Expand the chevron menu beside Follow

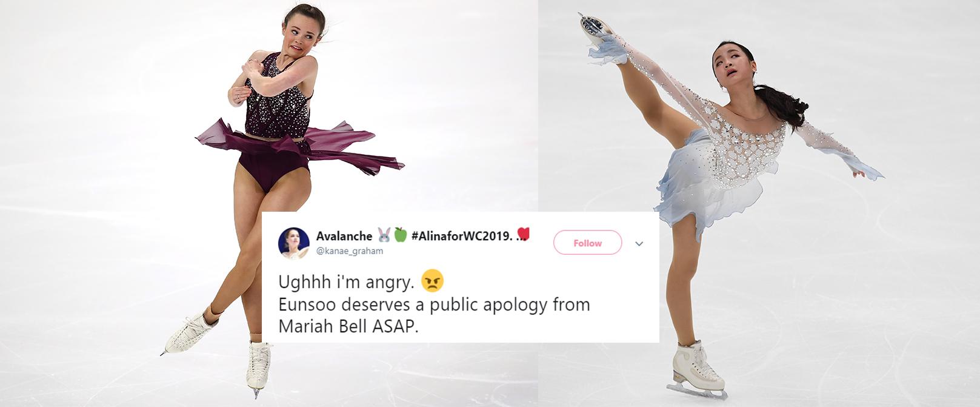coord(639,244)
